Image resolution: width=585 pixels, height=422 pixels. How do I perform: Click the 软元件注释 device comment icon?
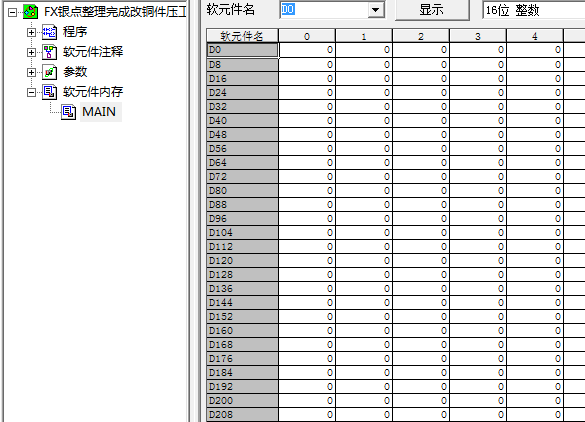point(49,52)
